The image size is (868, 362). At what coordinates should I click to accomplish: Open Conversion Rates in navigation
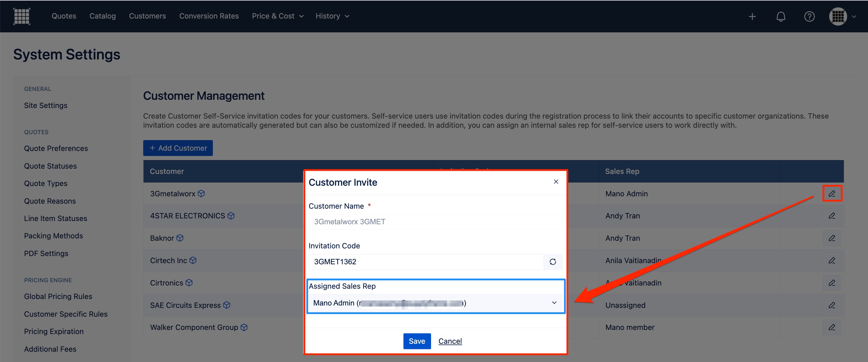[208, 16]
